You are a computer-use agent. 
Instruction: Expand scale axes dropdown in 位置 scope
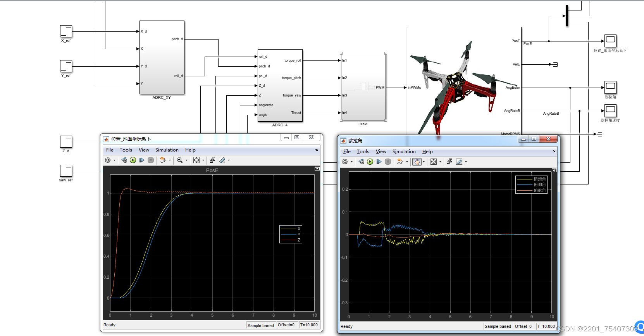tap(203, 160)
